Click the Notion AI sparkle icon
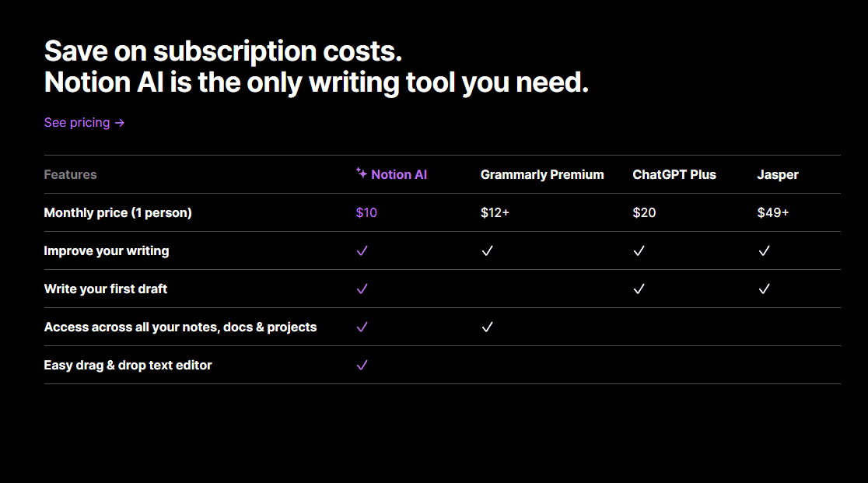Viewport: 868px width, 483px height. pyautogui.click(x=362, y=173)
